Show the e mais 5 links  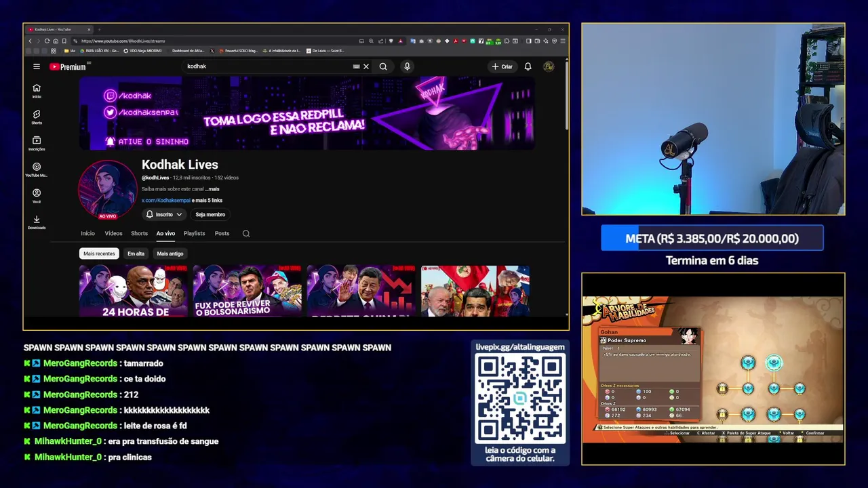click(208, 201)
